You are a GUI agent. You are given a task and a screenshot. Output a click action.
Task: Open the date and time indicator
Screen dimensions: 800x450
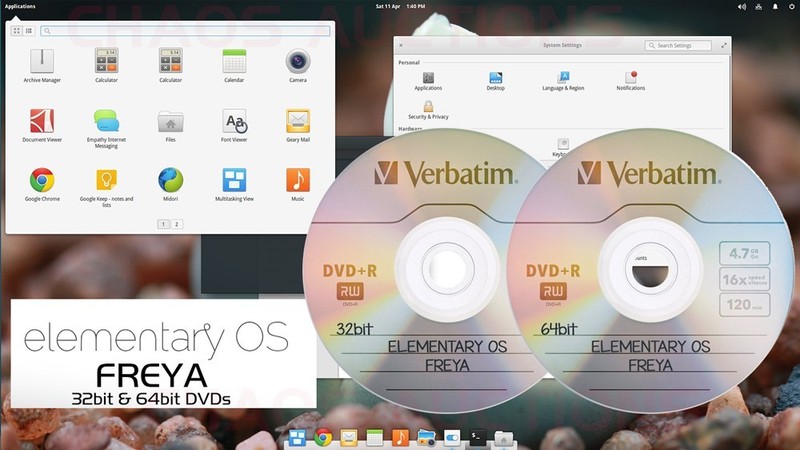pos(401,6)
